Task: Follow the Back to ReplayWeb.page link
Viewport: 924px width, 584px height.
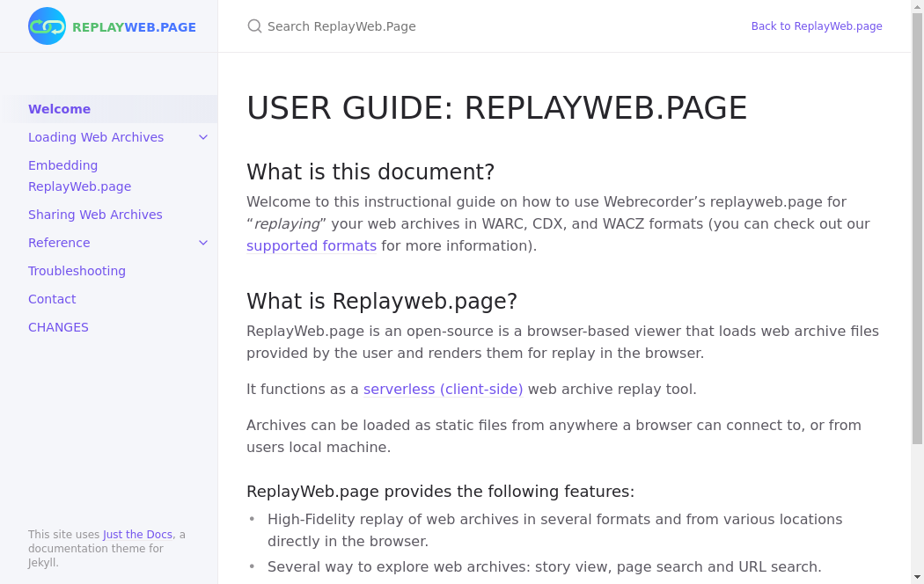Action: click(x=816, y=26)
